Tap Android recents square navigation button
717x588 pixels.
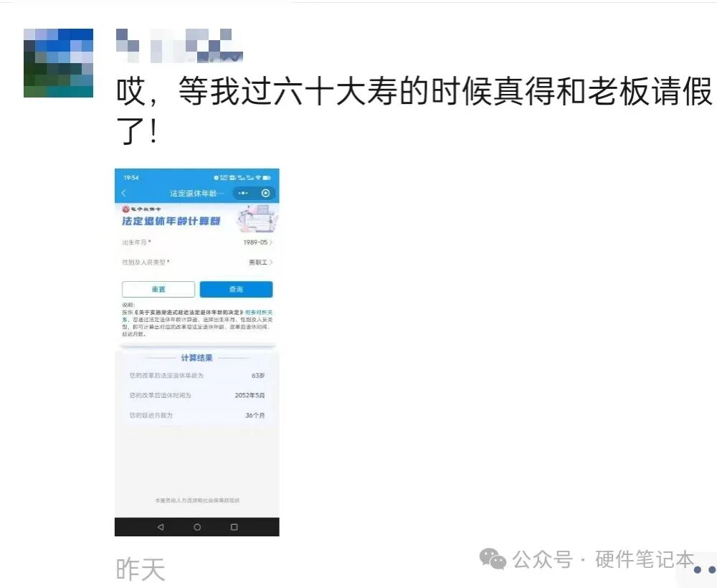(x=234, y=527)
